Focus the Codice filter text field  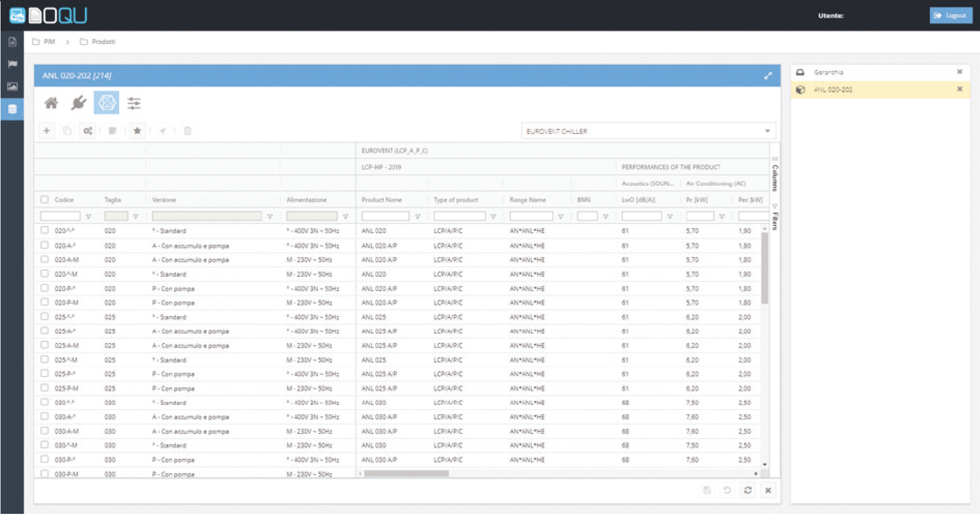[60, 216]
